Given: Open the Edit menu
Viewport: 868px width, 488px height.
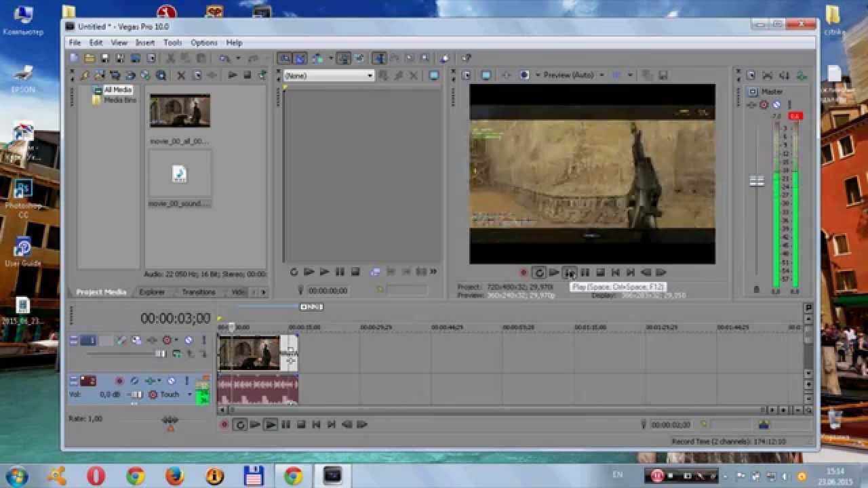Looking at the screenshot, I should [96, 43].
